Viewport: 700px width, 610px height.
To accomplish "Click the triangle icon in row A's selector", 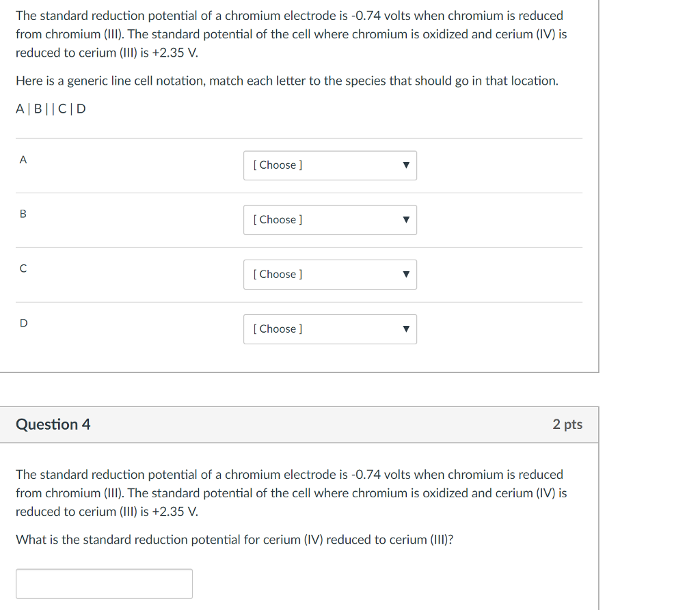I will (x=406, y=165).
